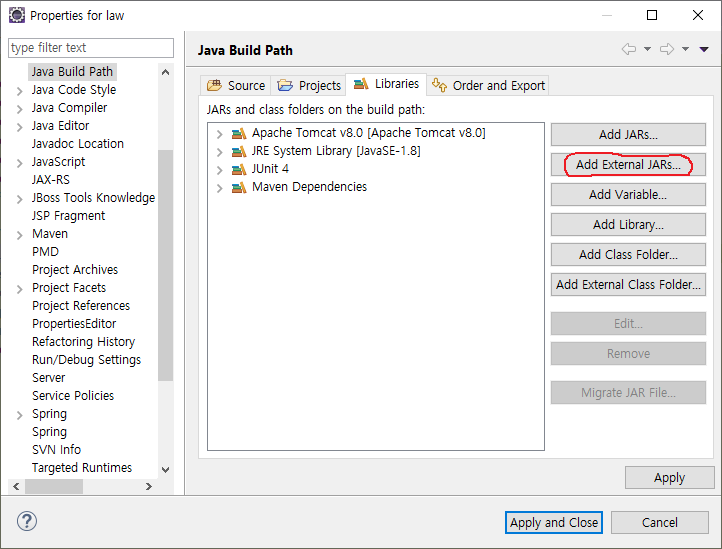Expand Java Editor tree node
Screen dimensions: 722x549
point(19,127)
